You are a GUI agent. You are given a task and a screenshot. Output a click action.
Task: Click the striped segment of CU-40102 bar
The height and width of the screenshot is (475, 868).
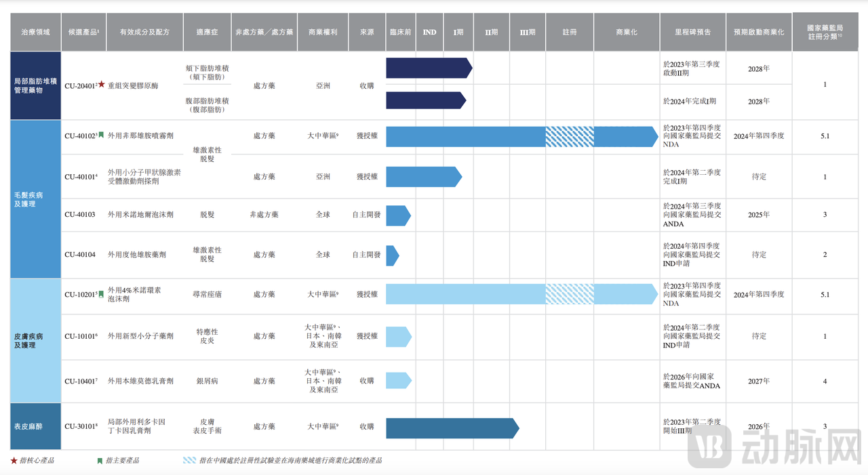pyautogui.click(x=570, y=137)
